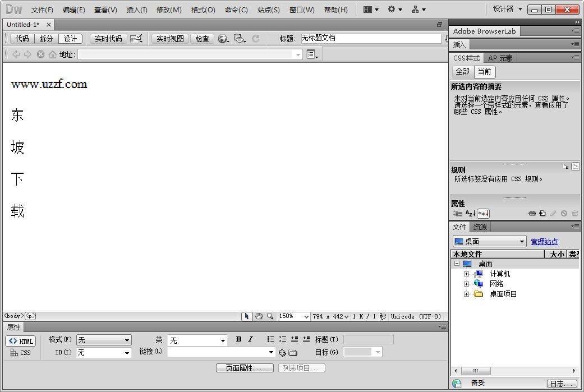Click the text outdent icon
Viewport: 584px width, 392px height.
tap(295, 339)
